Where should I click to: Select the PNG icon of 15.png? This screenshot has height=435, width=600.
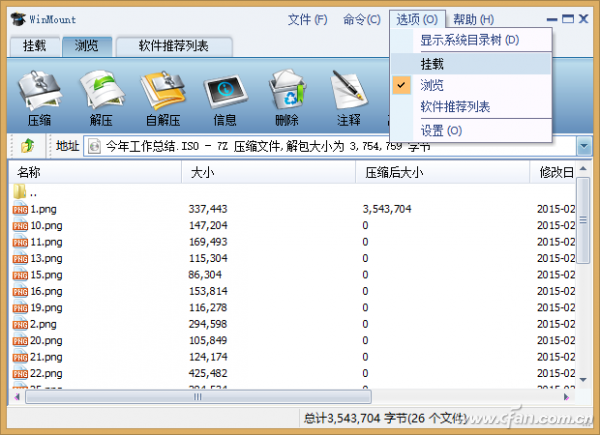click(x=20, y=275)
